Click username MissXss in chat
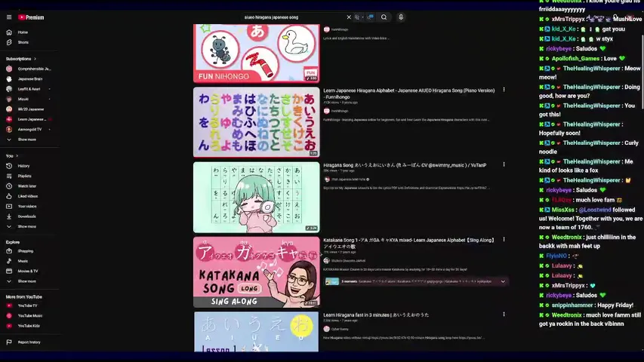This screenshot has width=644, height=362. pos(562,210)
